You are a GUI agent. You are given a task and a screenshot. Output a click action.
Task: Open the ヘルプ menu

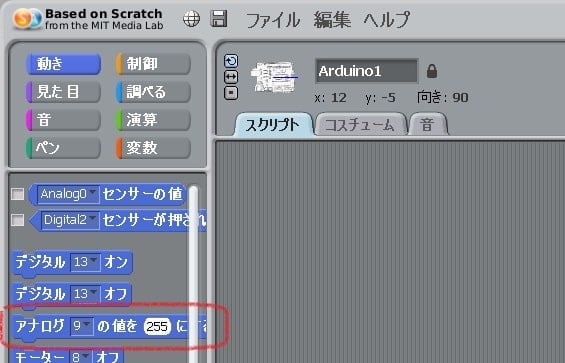(x=387, y=19)
